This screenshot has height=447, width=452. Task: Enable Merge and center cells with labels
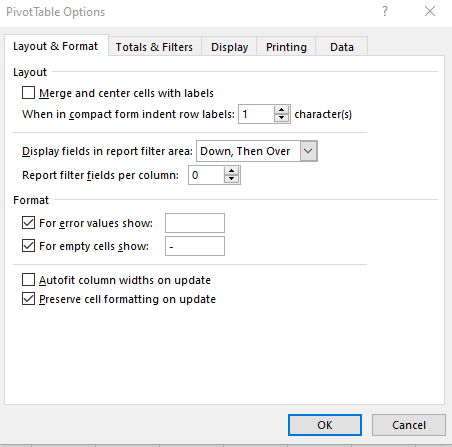pos(28,93)
